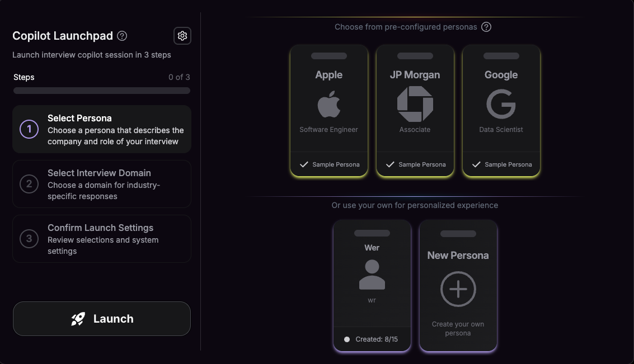Click help icon next to pre-configured personas

coord(486,27)
